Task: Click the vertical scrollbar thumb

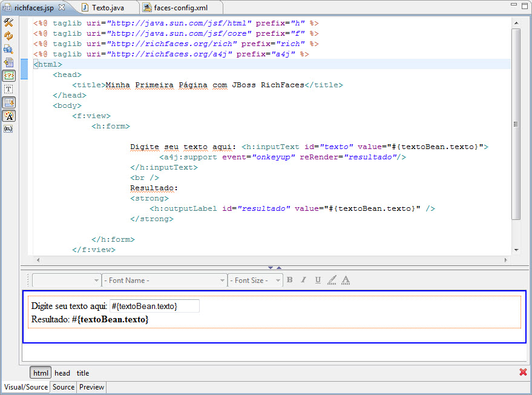Action: coord(516,124)
